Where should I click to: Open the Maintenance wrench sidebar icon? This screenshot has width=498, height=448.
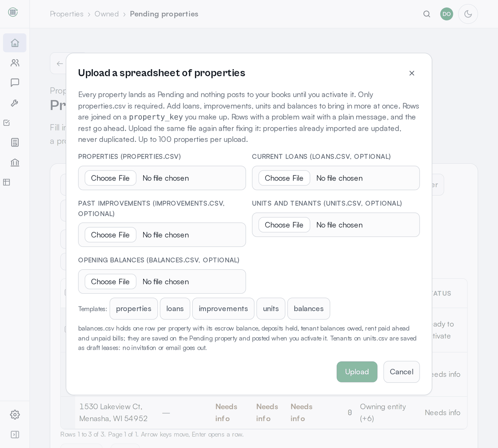(x=15, y=102)
